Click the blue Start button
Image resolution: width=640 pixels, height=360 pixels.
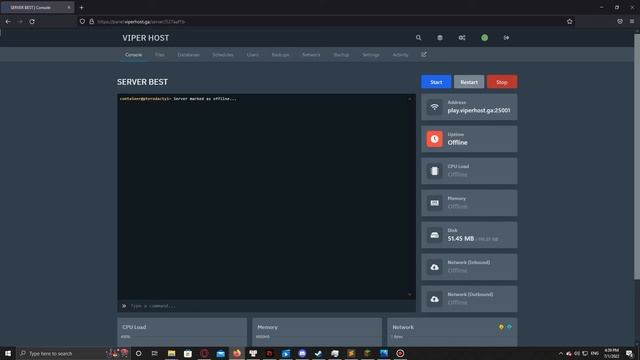436,82
